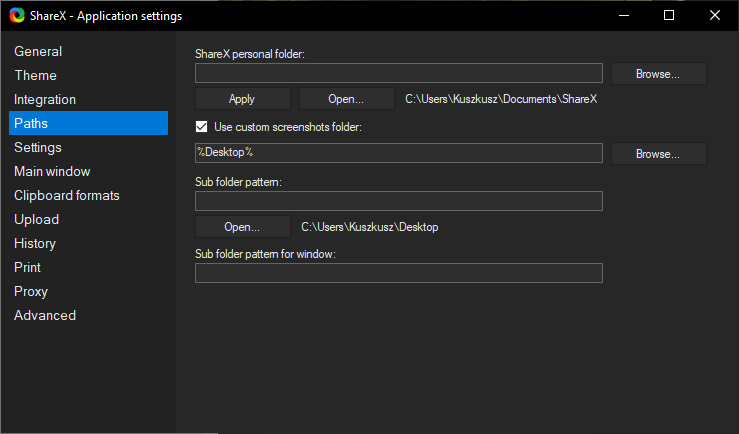Go to the Settings sidebar entry

click(38, 147)
